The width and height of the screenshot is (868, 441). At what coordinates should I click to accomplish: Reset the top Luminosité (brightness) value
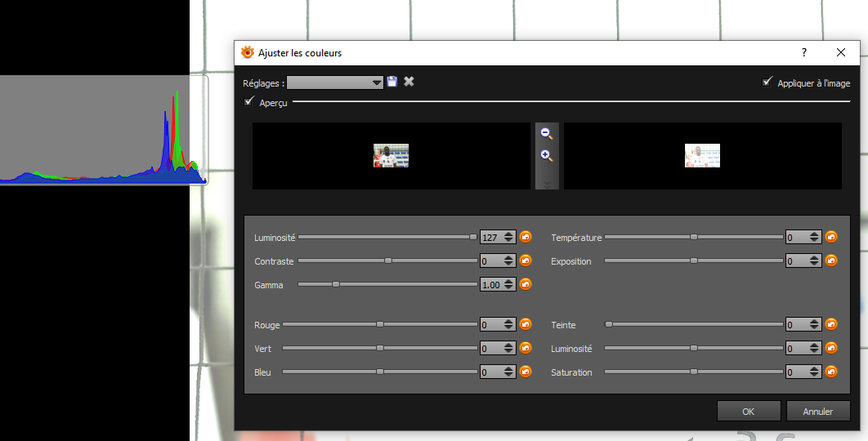[x=526, y=237]
